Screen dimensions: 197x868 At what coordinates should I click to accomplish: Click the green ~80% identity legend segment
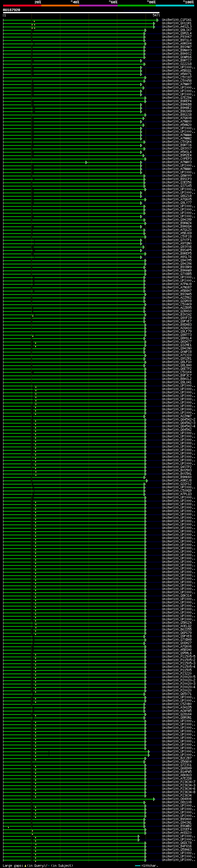point(137,6)
